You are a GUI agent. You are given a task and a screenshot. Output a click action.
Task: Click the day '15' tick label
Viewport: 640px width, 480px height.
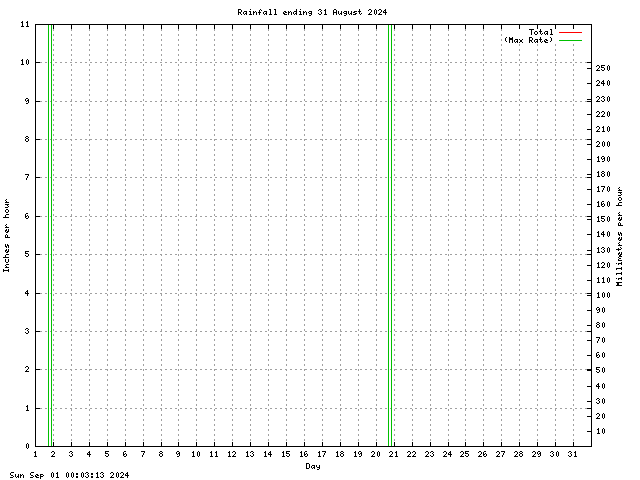pyautogui.click(x=286, y=454)
